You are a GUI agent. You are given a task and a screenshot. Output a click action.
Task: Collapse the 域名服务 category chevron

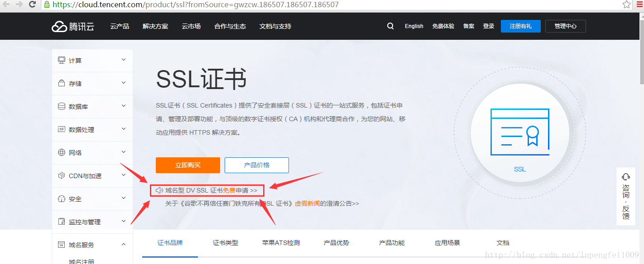pyautogui.click(x=124, y=244)
